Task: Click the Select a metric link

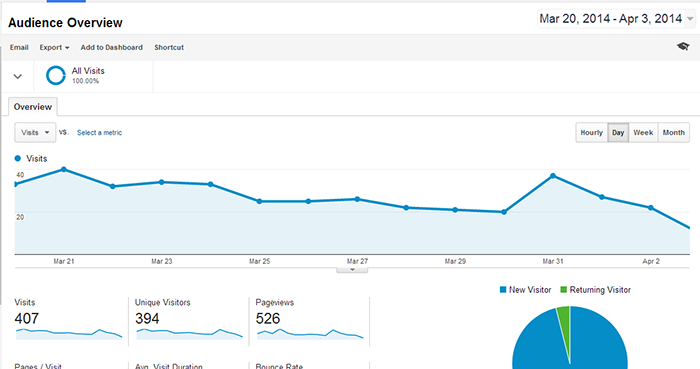Action: (99, 133)
